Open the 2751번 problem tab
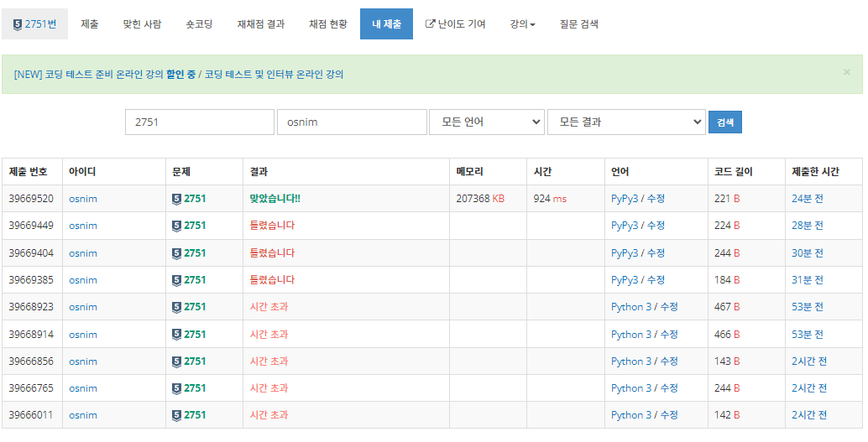Image resolution: width=868 pixels, height=442 pixels. (35, 23)
